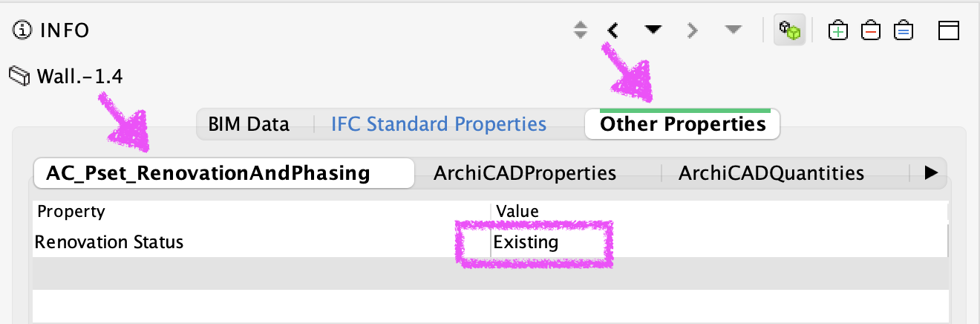The height and width of the screenshot is (324, 980).
Task: Click the basket icon with red minus
Action: (870, 30)
